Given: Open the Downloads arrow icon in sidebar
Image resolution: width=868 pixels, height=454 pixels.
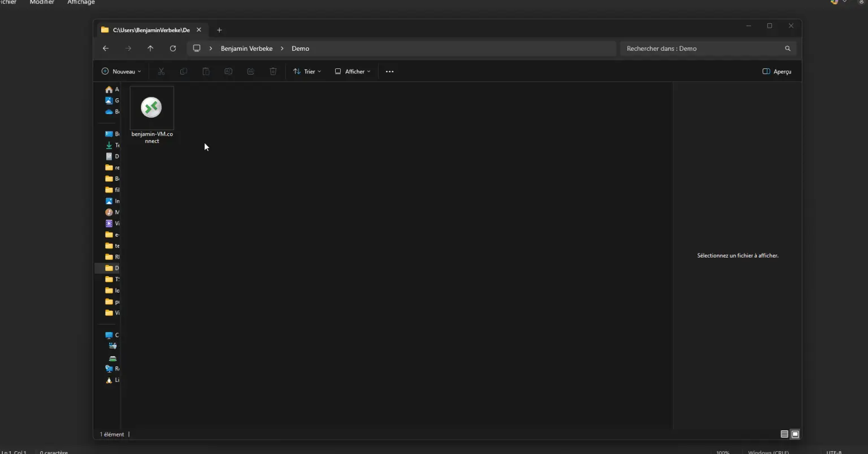Looking at the screenshot, I should [x=109, y=145].
